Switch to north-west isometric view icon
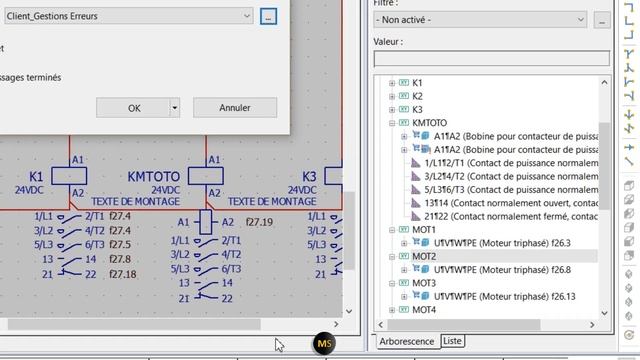Image resolution: width=640 pixels, height=360 pixels. (629, 316)
